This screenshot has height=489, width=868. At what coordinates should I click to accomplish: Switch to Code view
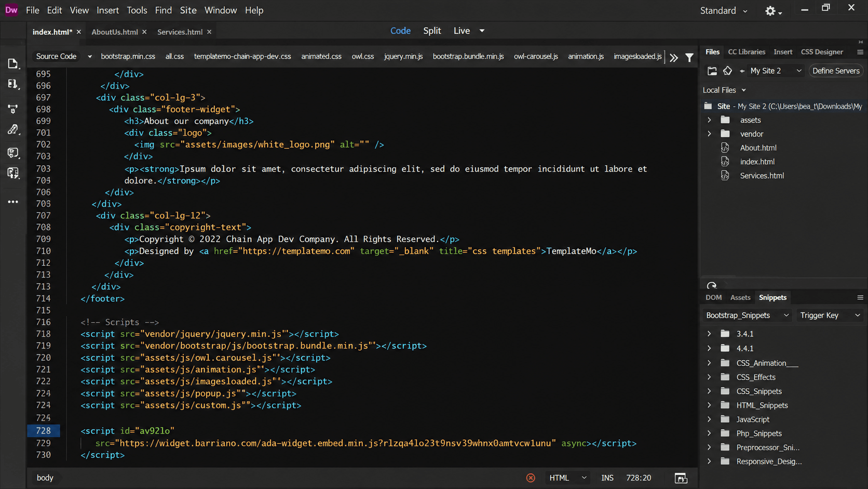tap(400, 31)
